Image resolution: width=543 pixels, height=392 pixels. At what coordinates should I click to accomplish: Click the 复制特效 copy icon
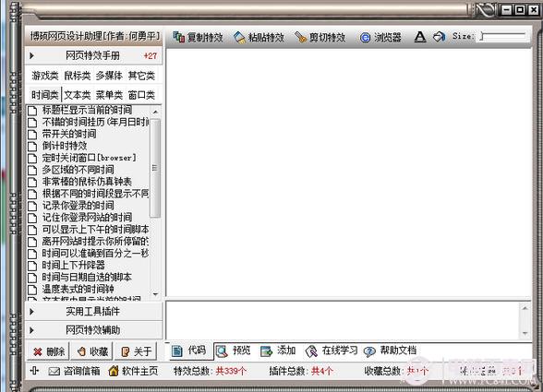179,37
